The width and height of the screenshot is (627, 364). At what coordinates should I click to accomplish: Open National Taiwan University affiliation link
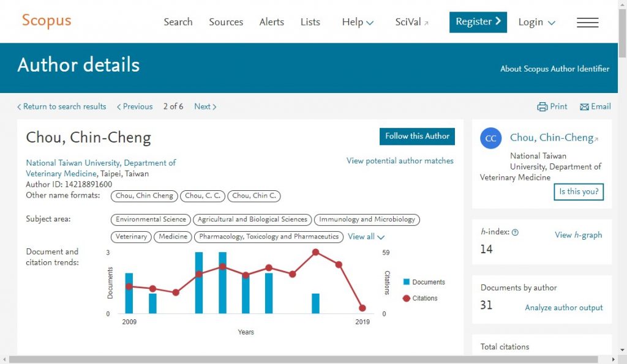(101, 168)
